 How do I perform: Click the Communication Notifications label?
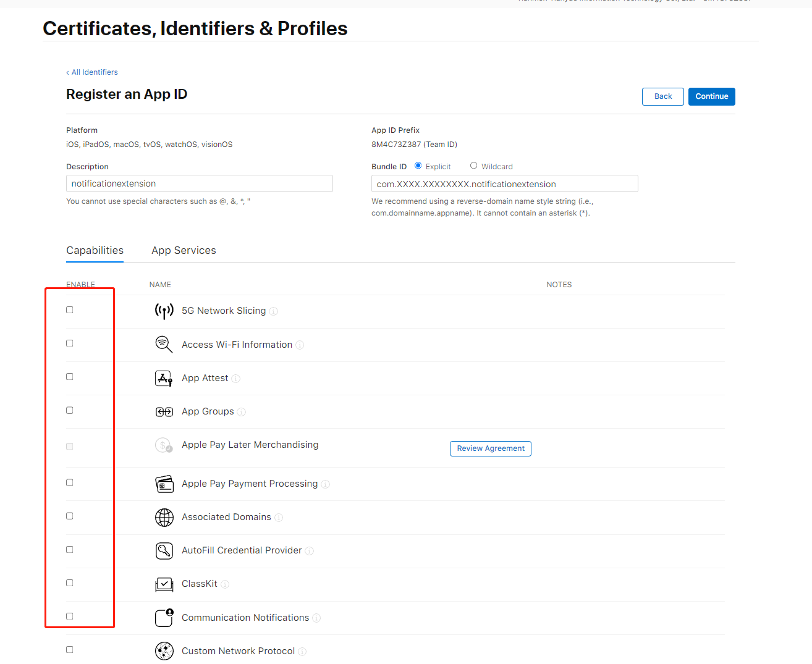pyautogui.click(x=245, y=618)
